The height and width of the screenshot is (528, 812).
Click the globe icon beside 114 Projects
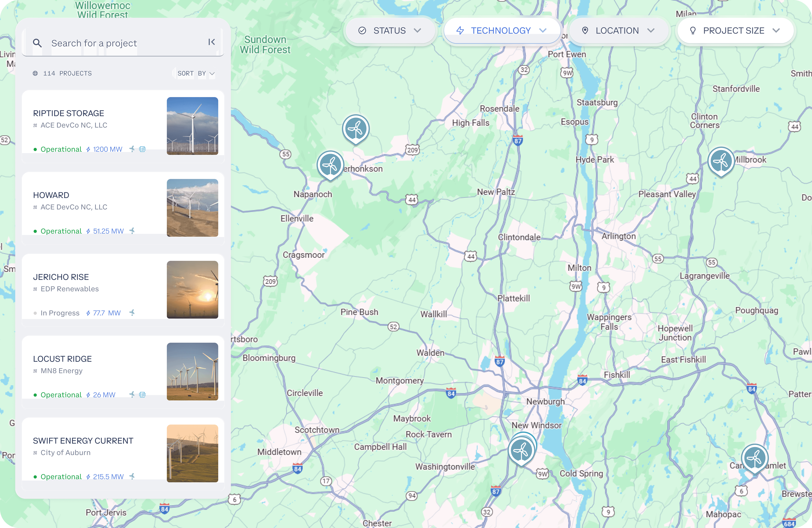[35, 73]
